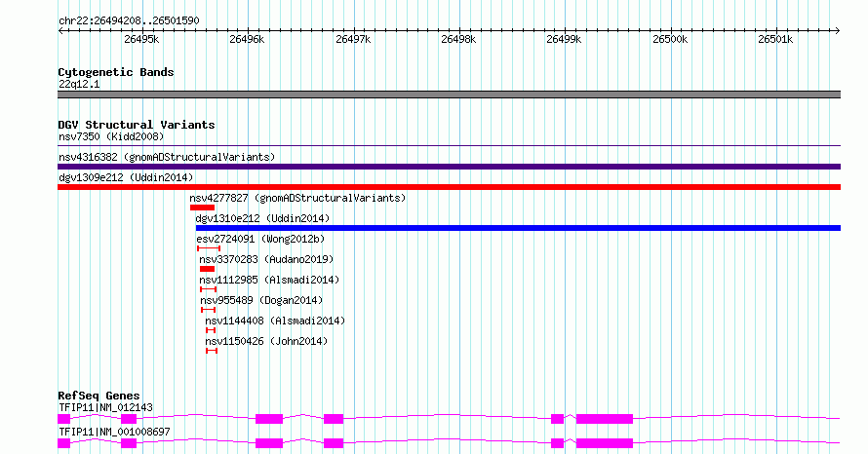This screenshot has width=868, height=454.
Task: Open the nsv1112985 (Alsmadi2014) label
Action: [x=269, y=280]
